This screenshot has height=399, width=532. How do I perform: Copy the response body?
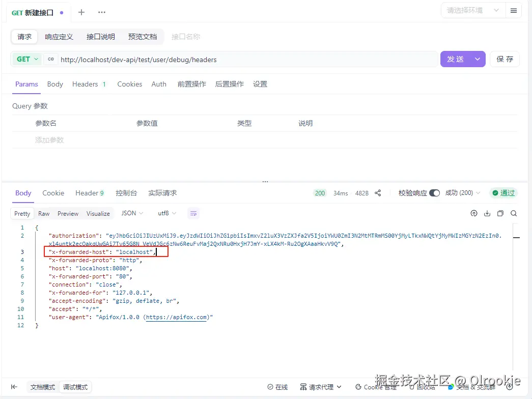(500, 213)
